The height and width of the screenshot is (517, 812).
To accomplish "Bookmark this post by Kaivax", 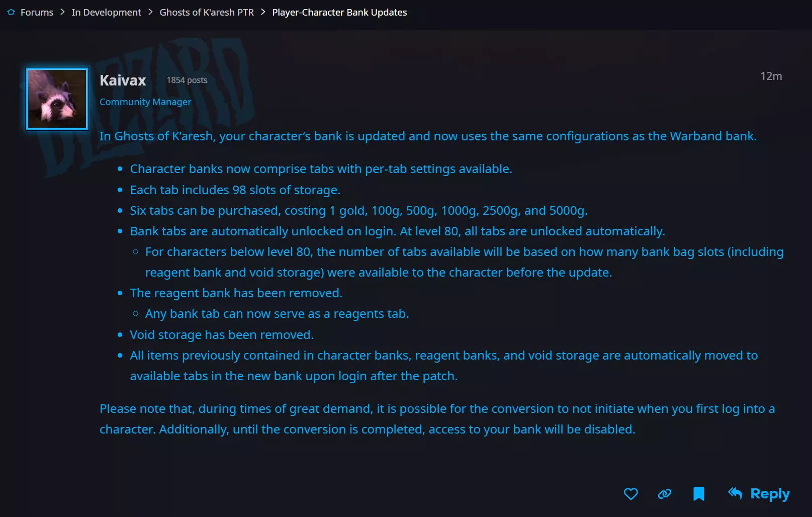I will click(x=698, y=494).
